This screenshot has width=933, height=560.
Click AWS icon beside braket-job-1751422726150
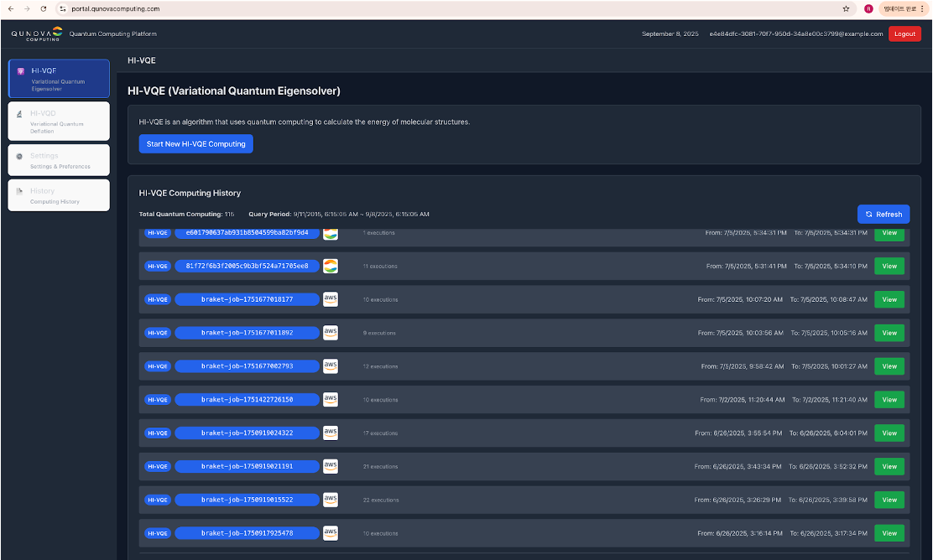pos(331,400)
